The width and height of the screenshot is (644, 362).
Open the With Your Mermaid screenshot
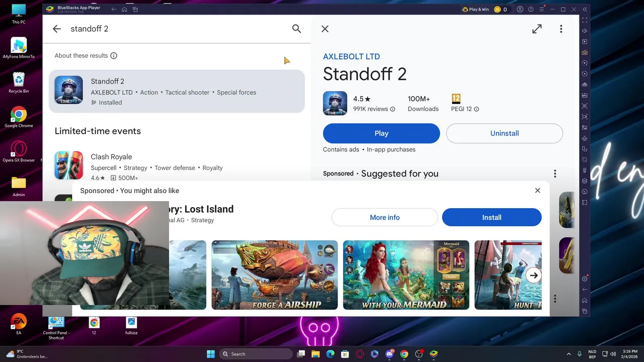tap(406, 275)
